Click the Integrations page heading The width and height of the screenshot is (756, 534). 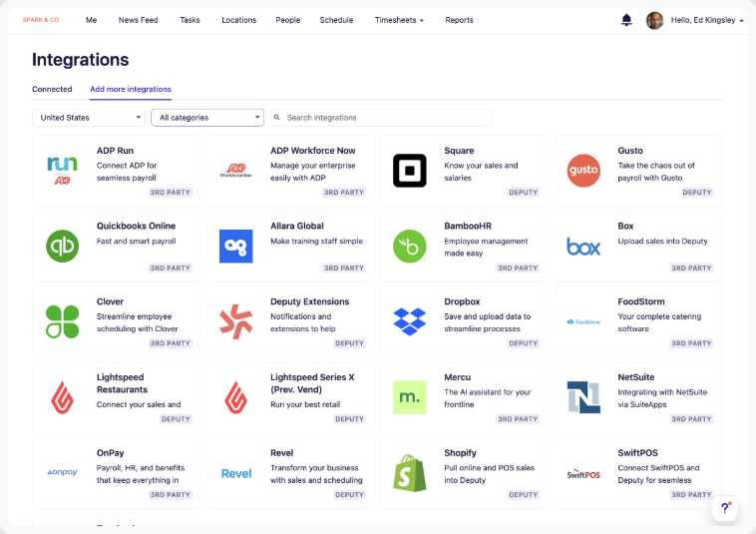[81, 60]
